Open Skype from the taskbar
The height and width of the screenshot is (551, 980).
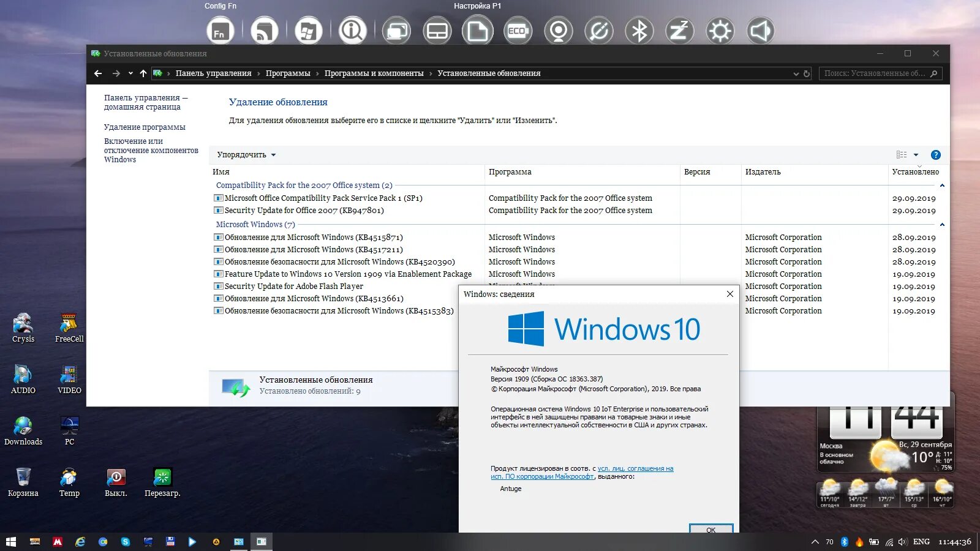pos(126,542)
